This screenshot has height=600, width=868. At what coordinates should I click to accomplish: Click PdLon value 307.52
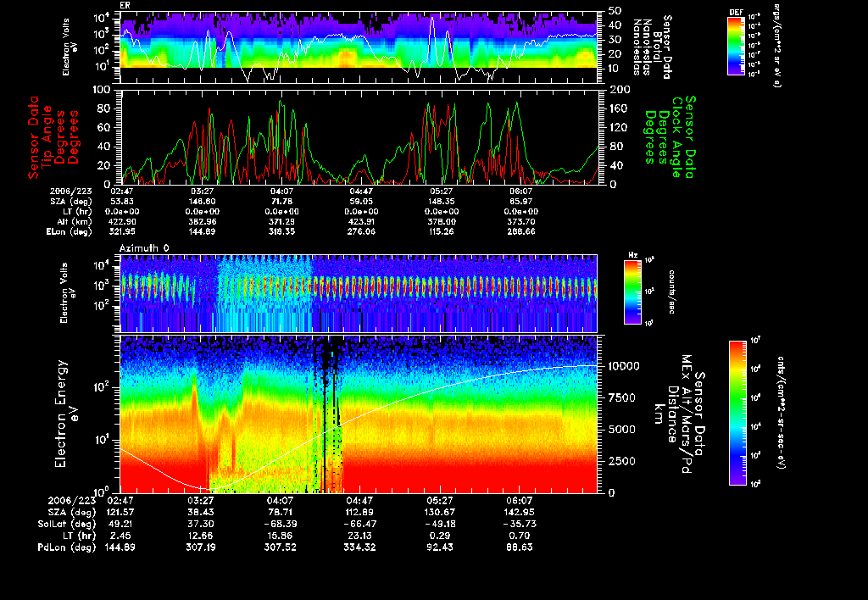pyautogui.click(x=280, y=547)
